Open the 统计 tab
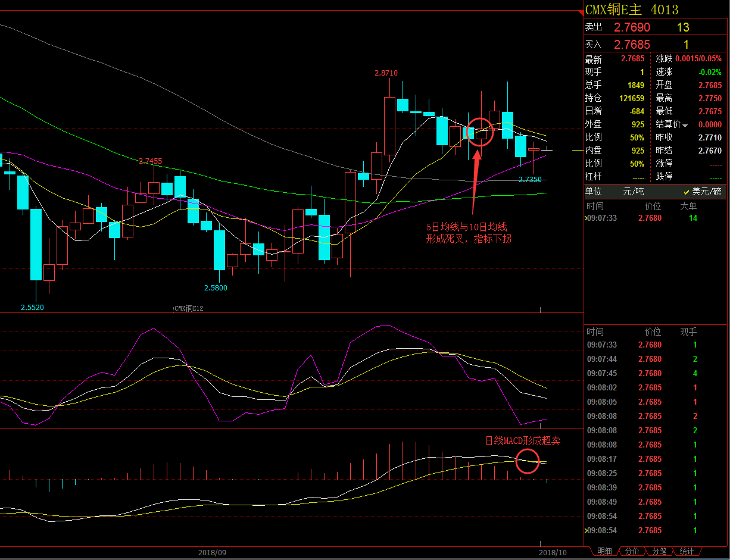Image resolution: width=730 pixels, height=560 pixels. (x=687, y=552)
